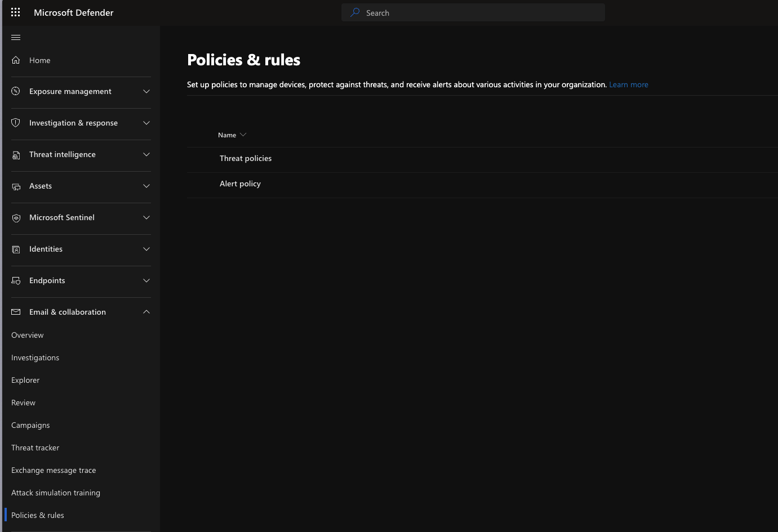Viewport: 778px width, 532px height.
Task: Go to Attack simulation training
Action: (x=56, y=493)
